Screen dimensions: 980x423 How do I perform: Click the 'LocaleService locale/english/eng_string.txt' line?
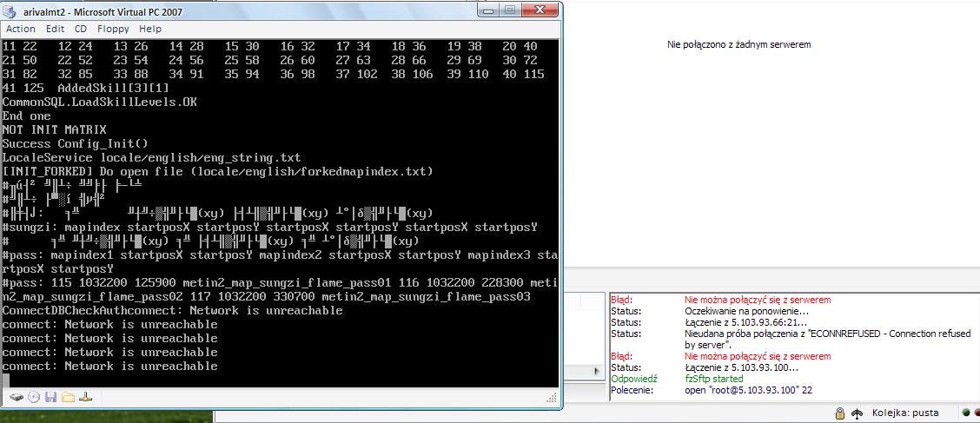click(x=151, y=157)
